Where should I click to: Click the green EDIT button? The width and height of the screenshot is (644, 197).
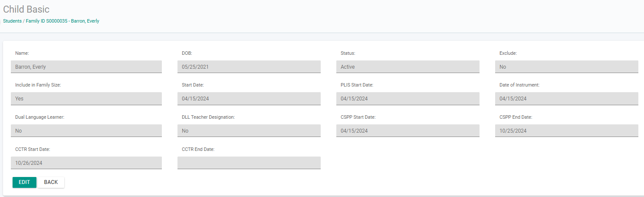tap(24, 182)
